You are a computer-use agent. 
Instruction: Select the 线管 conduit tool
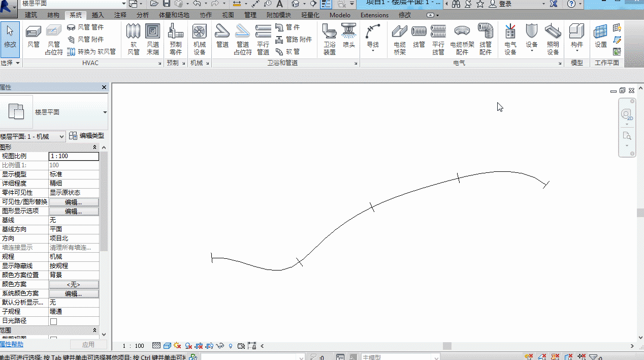coord(419,37)
